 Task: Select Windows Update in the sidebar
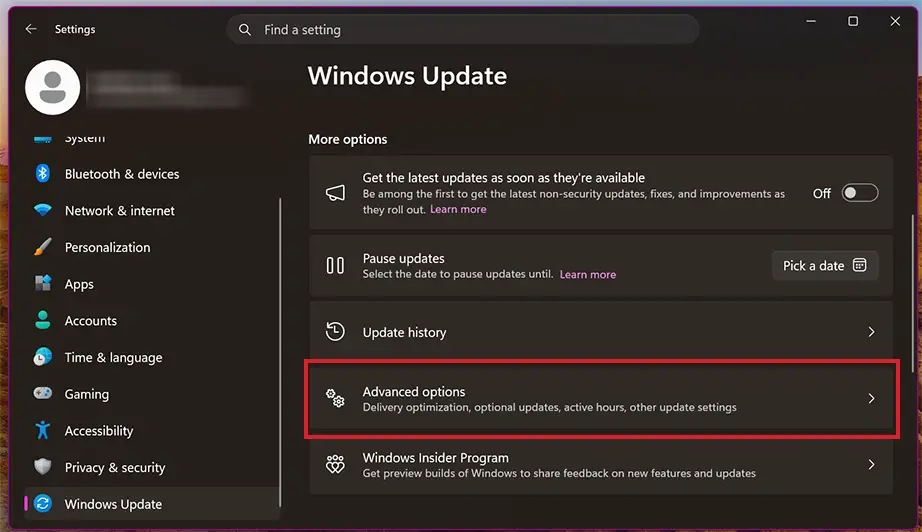pyautogui.click(x=152, y=504)
